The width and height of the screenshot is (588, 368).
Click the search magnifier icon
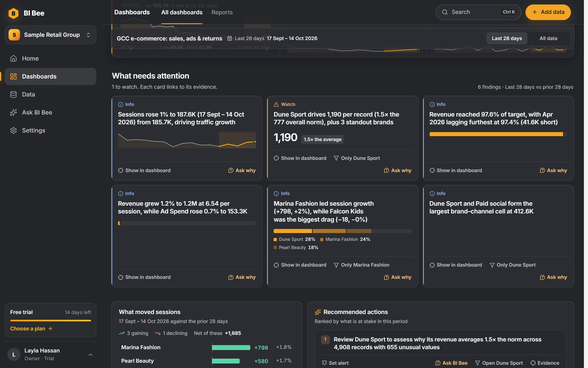[x=445, y=12]
